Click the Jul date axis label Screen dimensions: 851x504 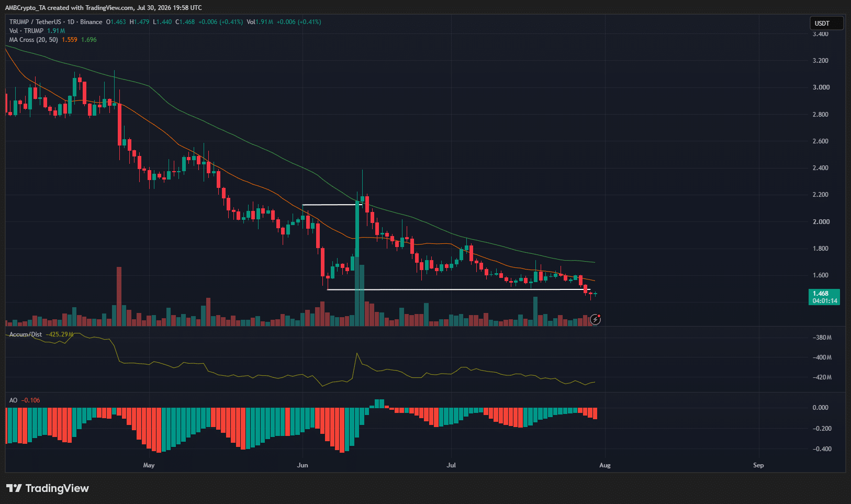(x=451, y=465)
